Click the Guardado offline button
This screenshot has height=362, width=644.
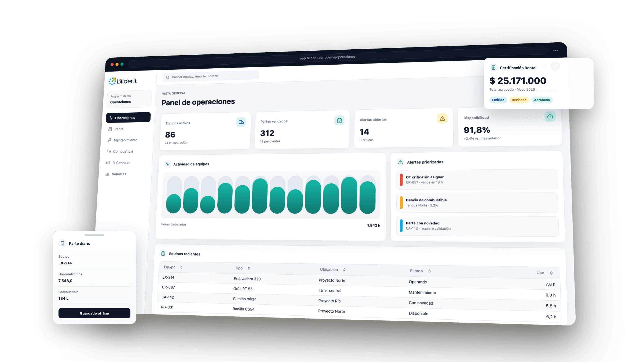point(94,313)
